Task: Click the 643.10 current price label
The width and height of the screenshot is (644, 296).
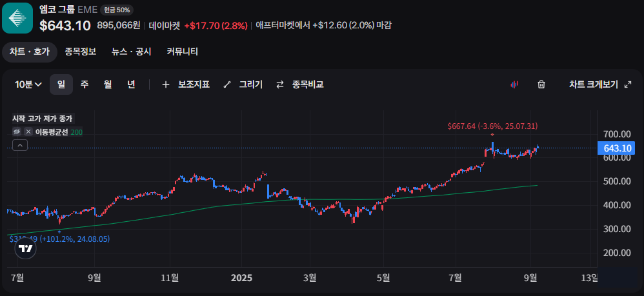Action: click(616, 148)
